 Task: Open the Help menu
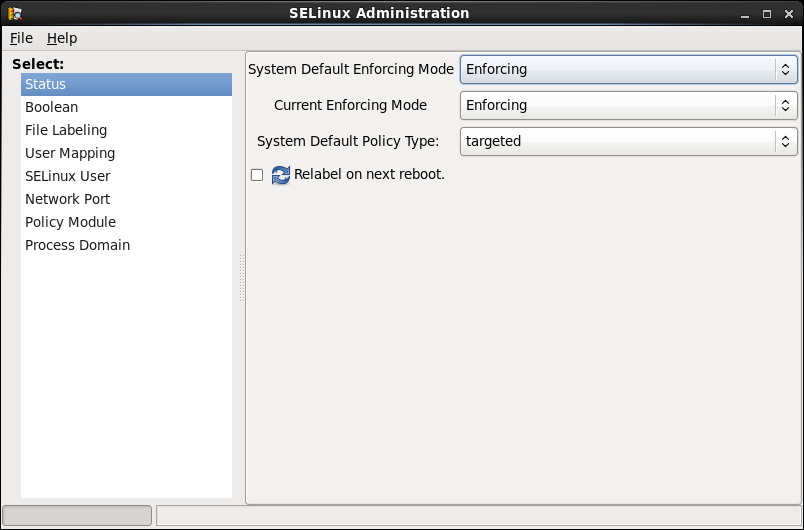(x=62, y=38)
